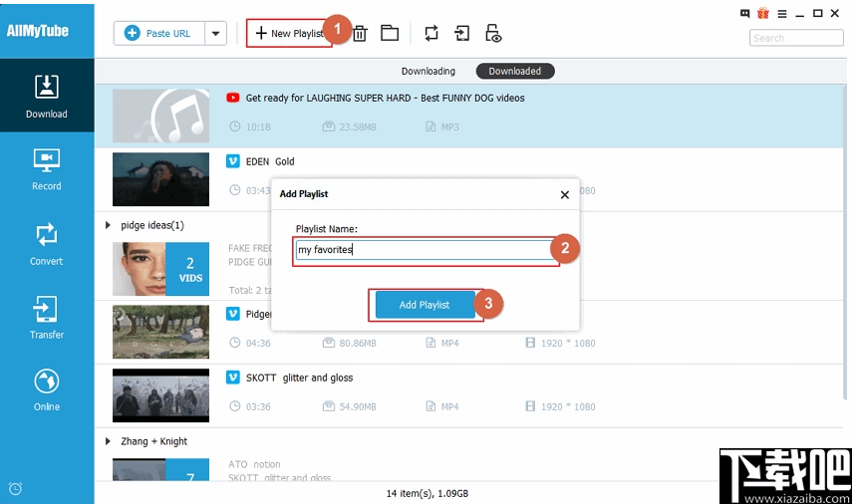
Task: Open the Download section in sidebar
Action: pyautogui.click(x=47, y=96)
